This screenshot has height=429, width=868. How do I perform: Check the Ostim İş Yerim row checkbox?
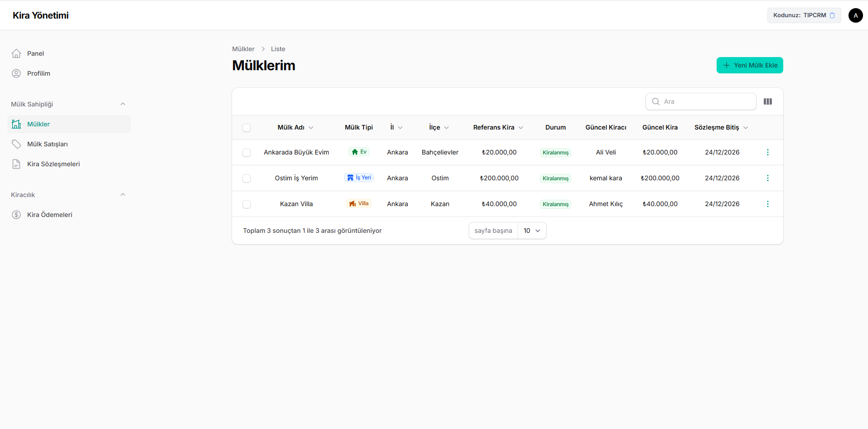247,178
